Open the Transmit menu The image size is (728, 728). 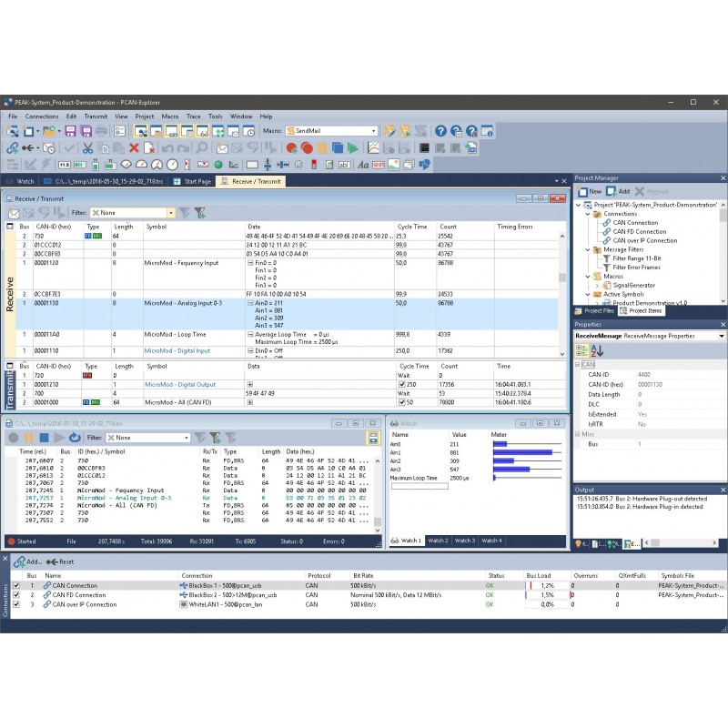96,116
